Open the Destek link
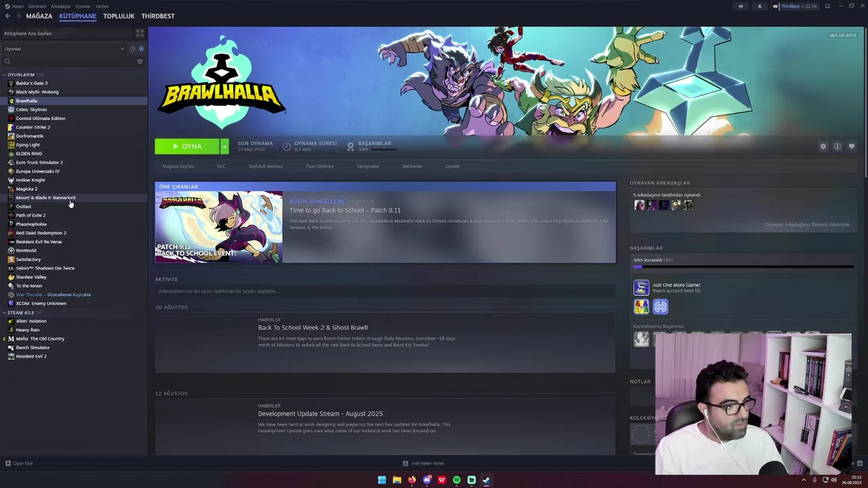Image resolution: width=868 pixels, height=488 pixels. click(x=452, y=166)
